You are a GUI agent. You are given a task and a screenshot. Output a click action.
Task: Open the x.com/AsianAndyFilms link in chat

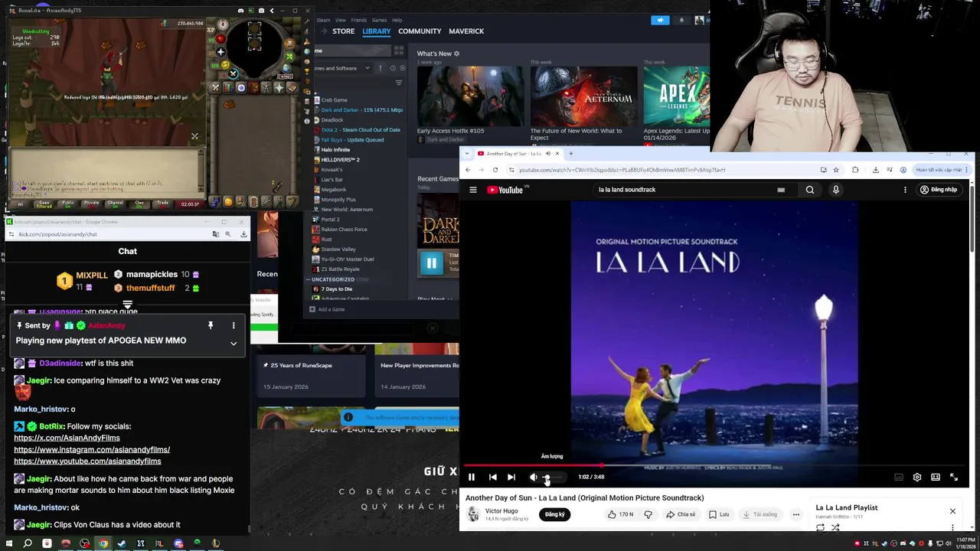point(67,438)
